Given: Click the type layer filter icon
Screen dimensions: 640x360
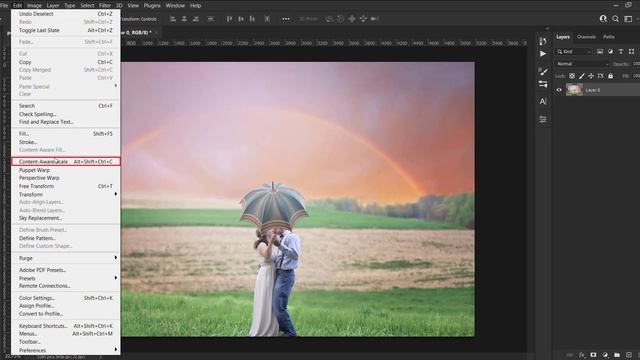Looking at the screenshot, I should point(621,51).
